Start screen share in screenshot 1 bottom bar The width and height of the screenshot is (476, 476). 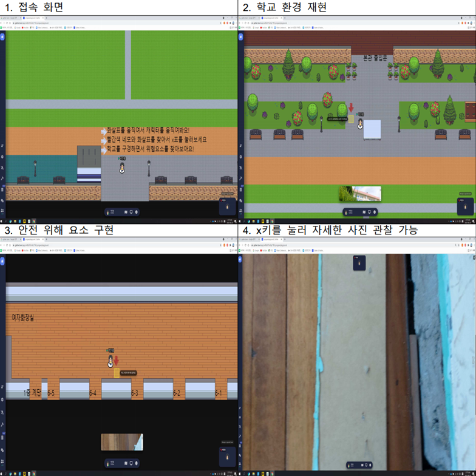click(131, 212)
